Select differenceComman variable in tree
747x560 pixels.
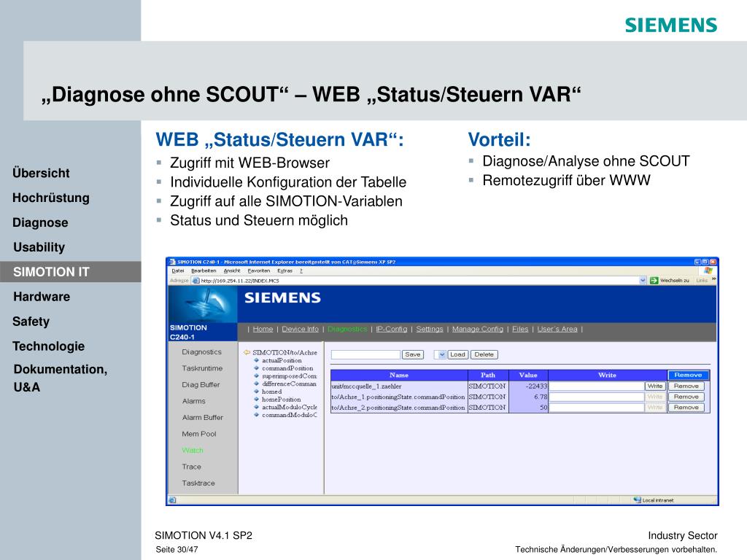[289, 384]
